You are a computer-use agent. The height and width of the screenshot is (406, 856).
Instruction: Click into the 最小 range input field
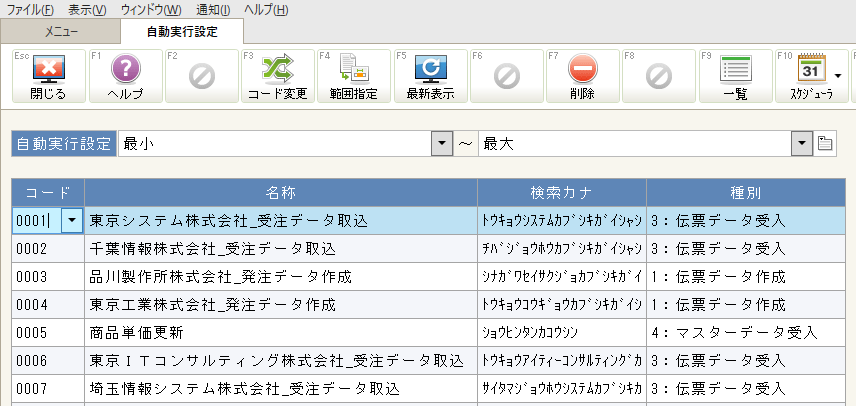click(x=275, y=144)
